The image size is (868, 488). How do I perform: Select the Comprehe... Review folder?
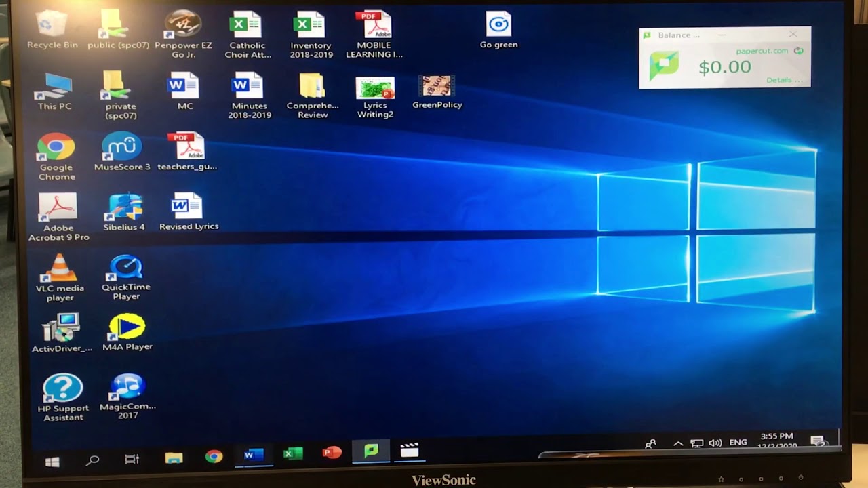(x=313, y=95)
